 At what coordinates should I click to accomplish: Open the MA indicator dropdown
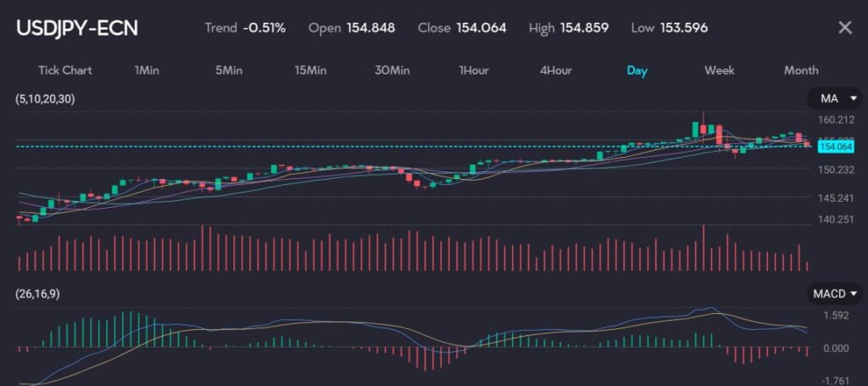click(x=834, y=99)
